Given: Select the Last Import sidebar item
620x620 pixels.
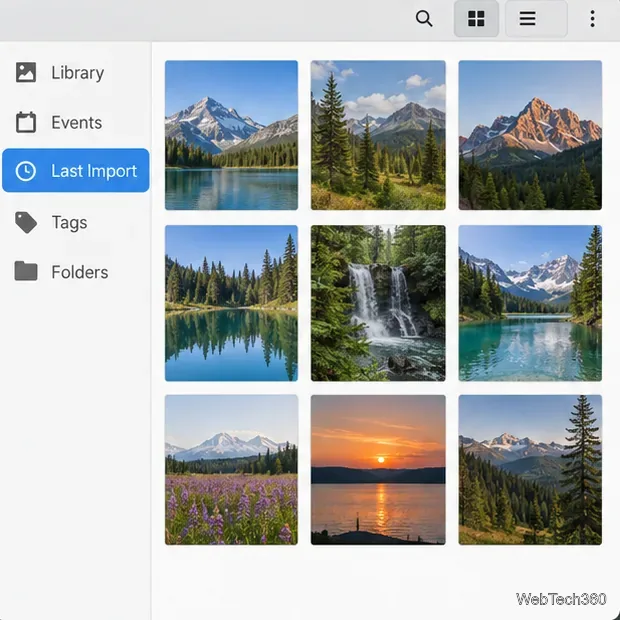Looking at the screenshot, I should (76, 170).
